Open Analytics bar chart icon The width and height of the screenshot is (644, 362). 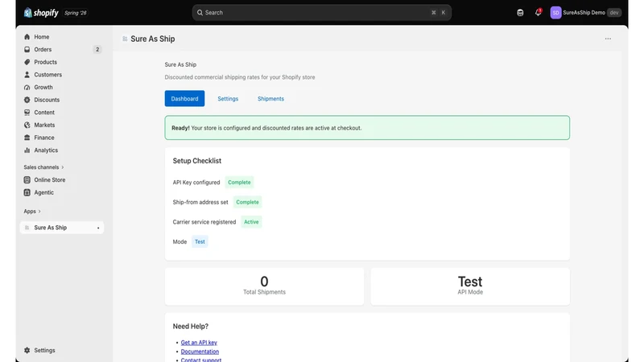[x=27, y=150]
